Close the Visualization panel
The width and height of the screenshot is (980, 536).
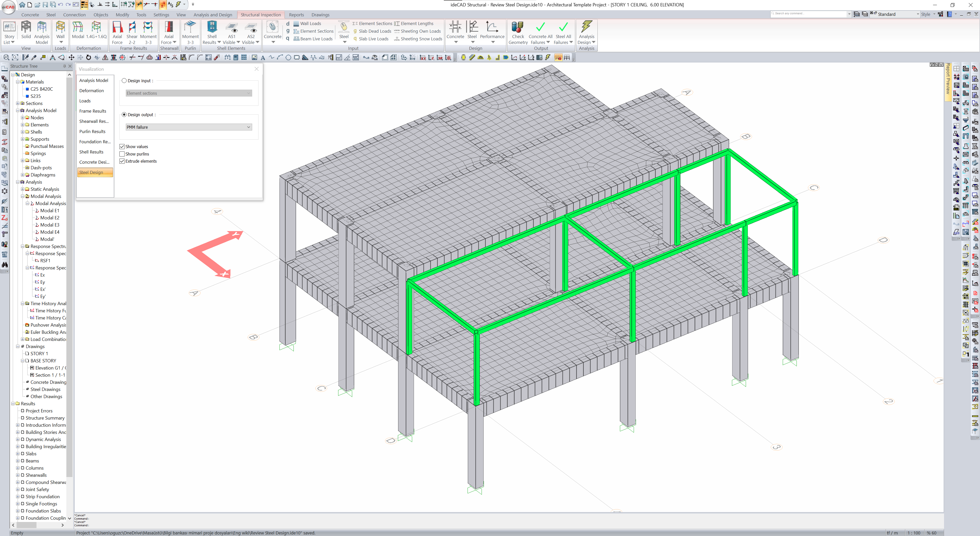pyautogui.click(x=256, y=69)
